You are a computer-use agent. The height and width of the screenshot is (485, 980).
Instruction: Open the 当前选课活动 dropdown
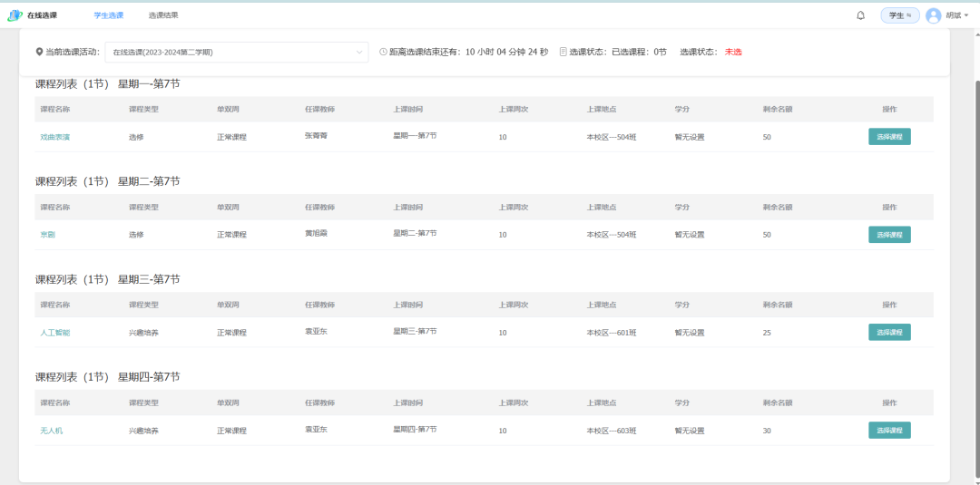pos(236,53)
